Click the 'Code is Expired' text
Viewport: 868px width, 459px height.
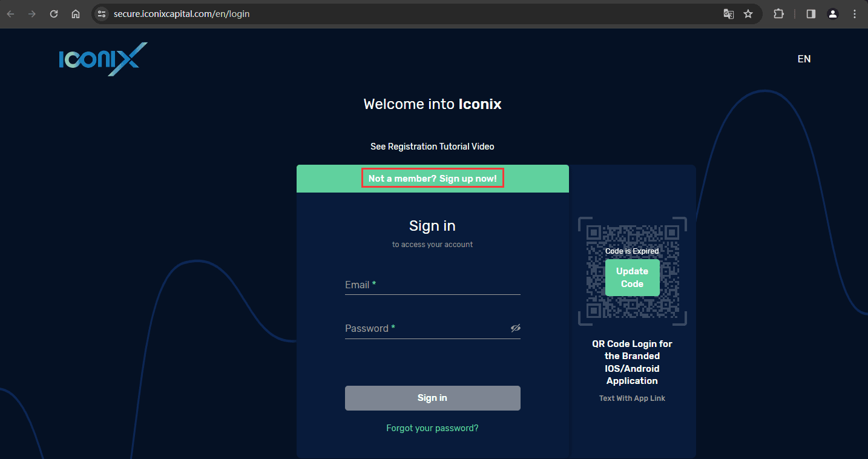632,251
